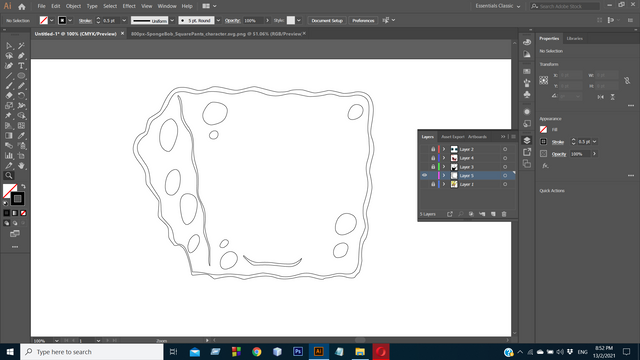The image size is (640, 360).
Task: Click Home icon in top bar
Action: (22, 7)
